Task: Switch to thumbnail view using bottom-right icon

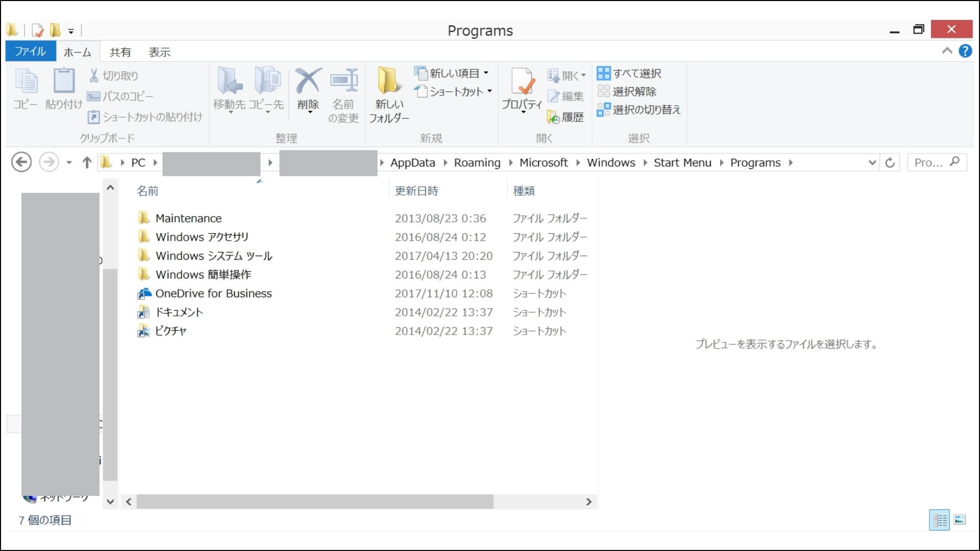Action: 959,520
